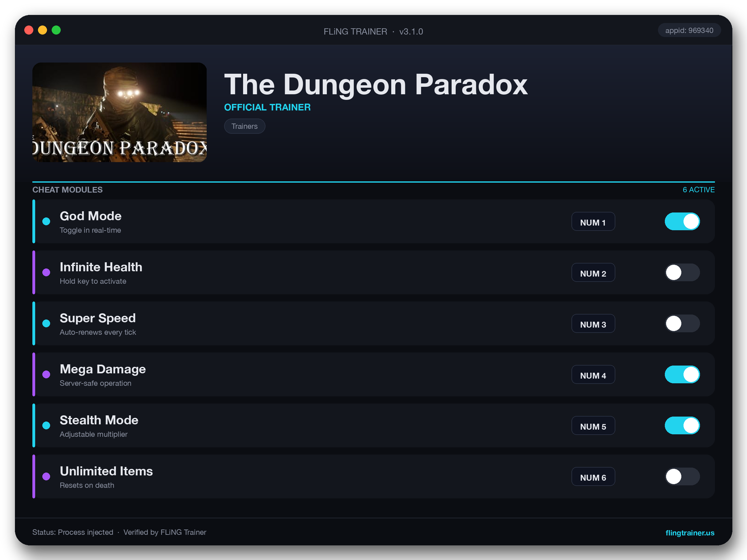Click the 'Toggle in real-time' description
This screenshot has width=747, height=560.
[x=90, y=230]
